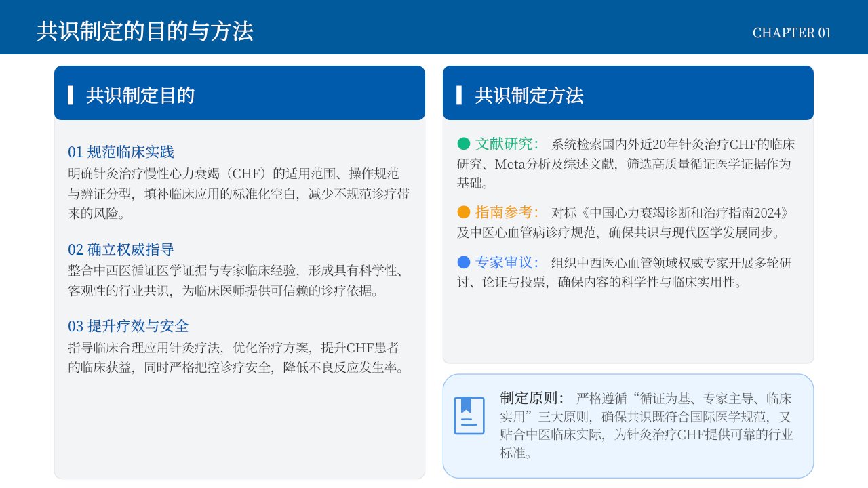Click the CHAPTER 01 label
This screenshot has width=868, height=488.
click(792, 33)
